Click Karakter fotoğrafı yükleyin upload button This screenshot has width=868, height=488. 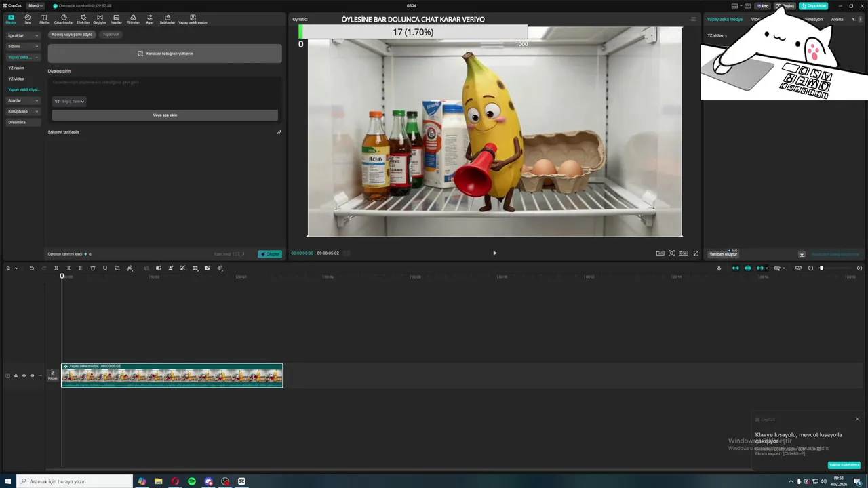coord(165,54)
